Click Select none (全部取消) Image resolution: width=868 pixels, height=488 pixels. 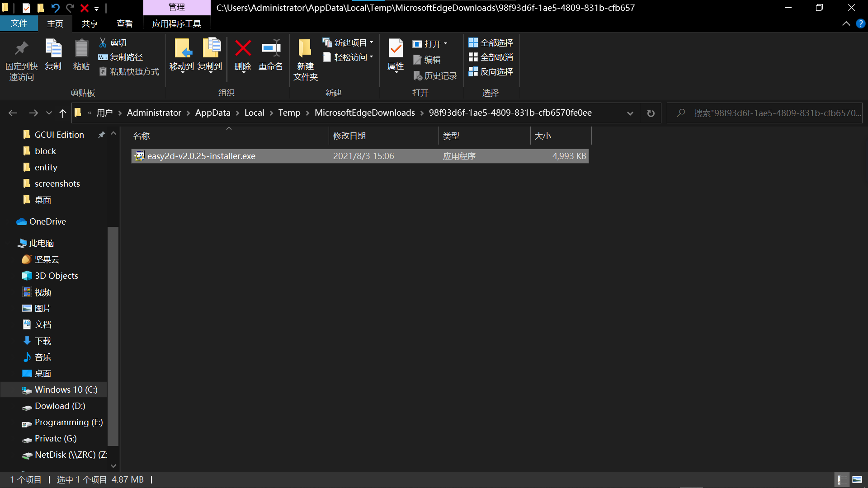(x=491, y=57)
